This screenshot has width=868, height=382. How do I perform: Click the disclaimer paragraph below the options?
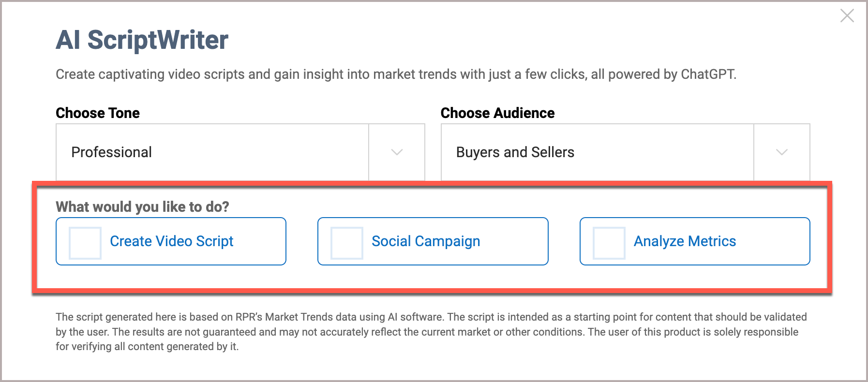tap(431, 332)
